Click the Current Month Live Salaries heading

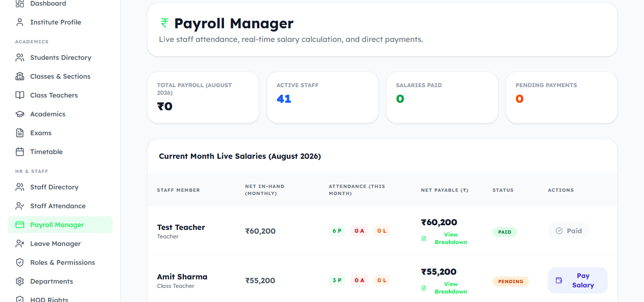pos(240,156)
